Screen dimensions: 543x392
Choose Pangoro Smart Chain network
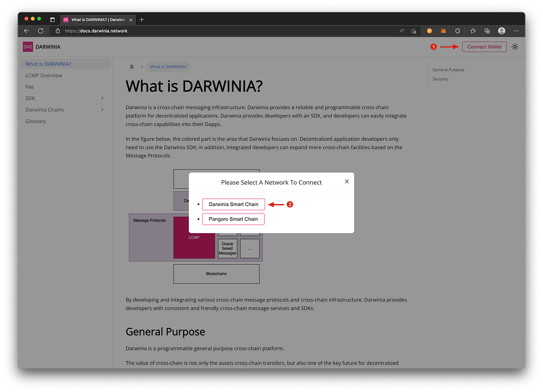tap(233, 219)
